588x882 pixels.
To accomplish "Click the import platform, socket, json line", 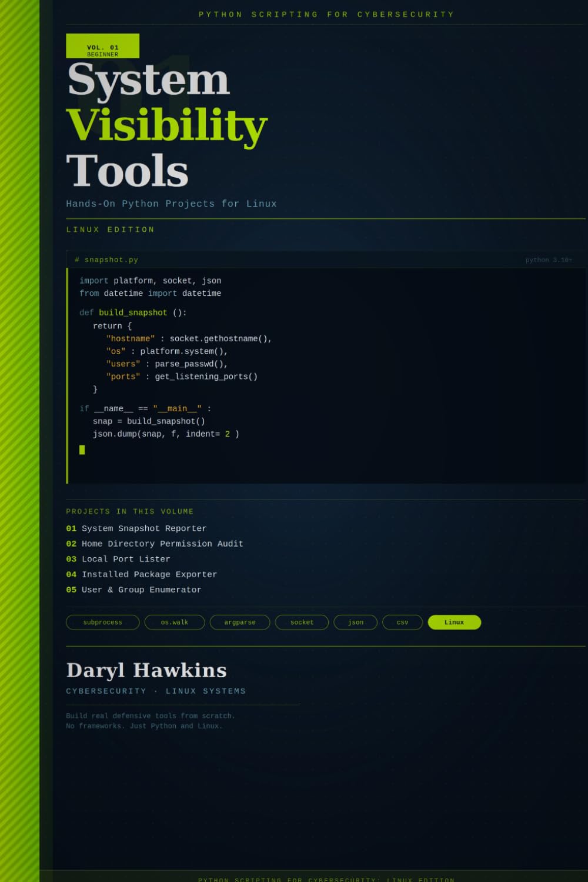I will tap(151, 281).
